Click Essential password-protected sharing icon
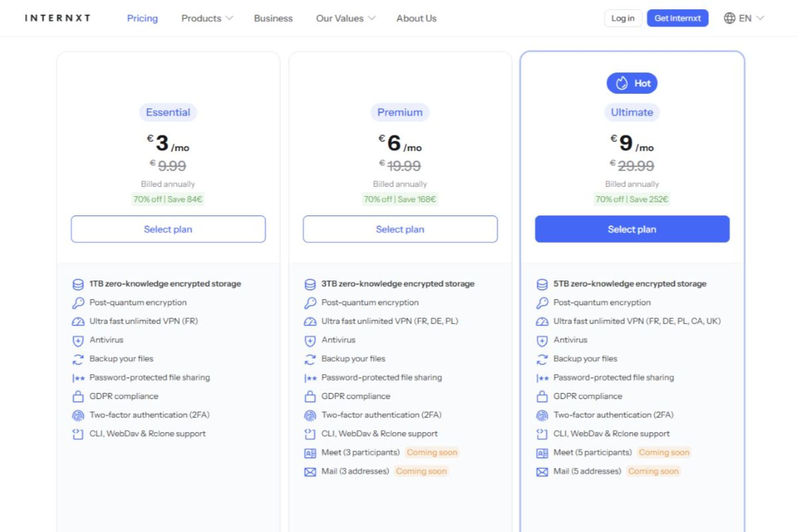 pyautogui.click(x=78, y=378)
